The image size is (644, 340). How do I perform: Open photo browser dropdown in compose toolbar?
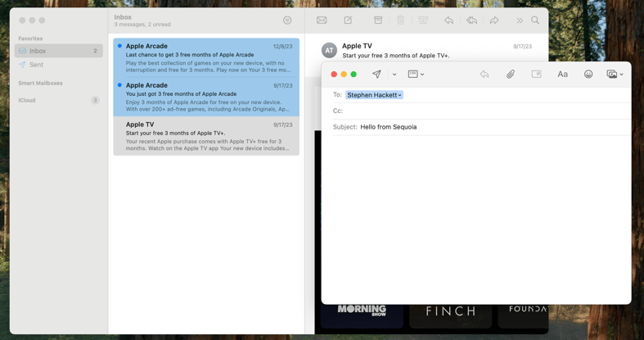615,74
